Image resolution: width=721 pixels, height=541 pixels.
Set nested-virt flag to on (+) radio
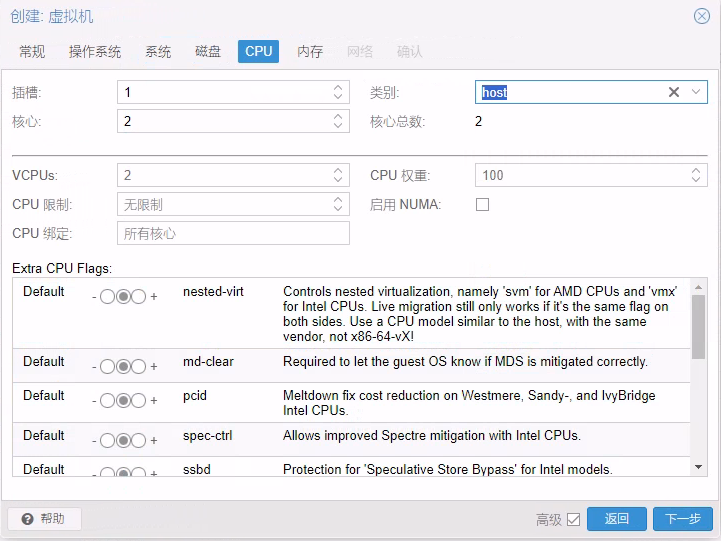click(x=139, y=297)
